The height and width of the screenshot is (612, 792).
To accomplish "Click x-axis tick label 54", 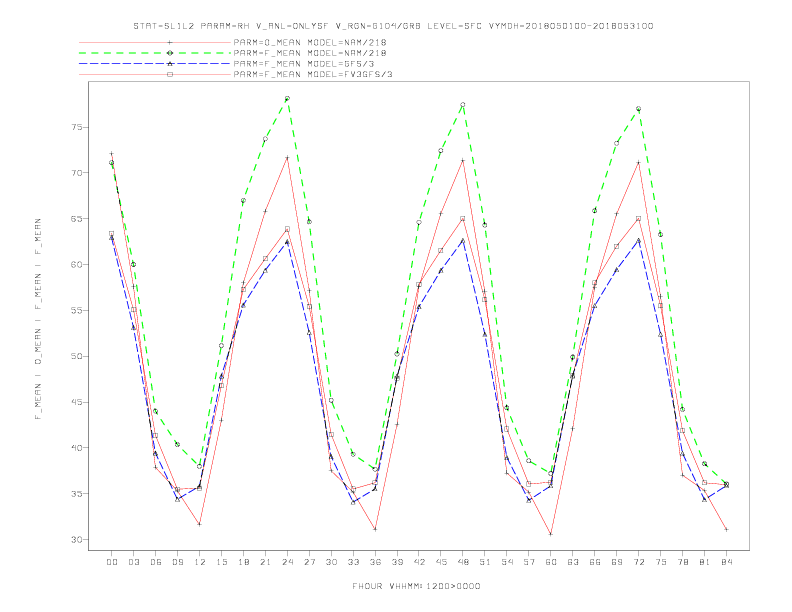I will click(507, 562).
